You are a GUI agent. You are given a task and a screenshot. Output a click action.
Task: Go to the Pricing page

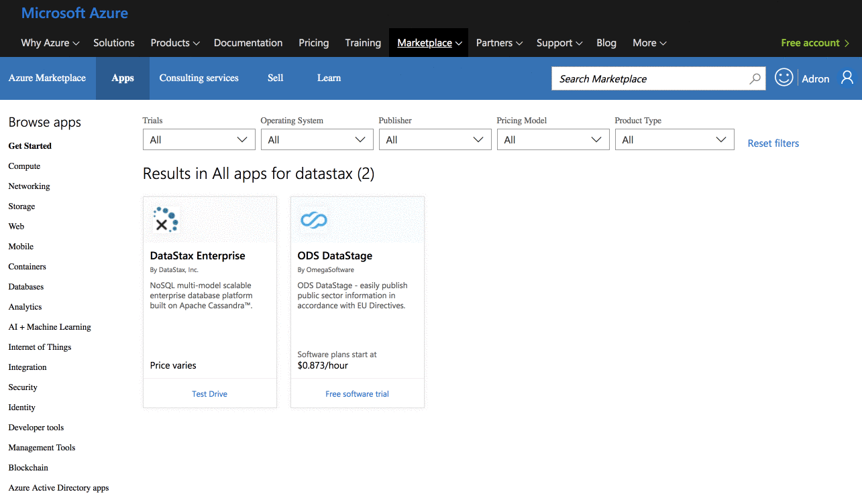tap(314, 43)
